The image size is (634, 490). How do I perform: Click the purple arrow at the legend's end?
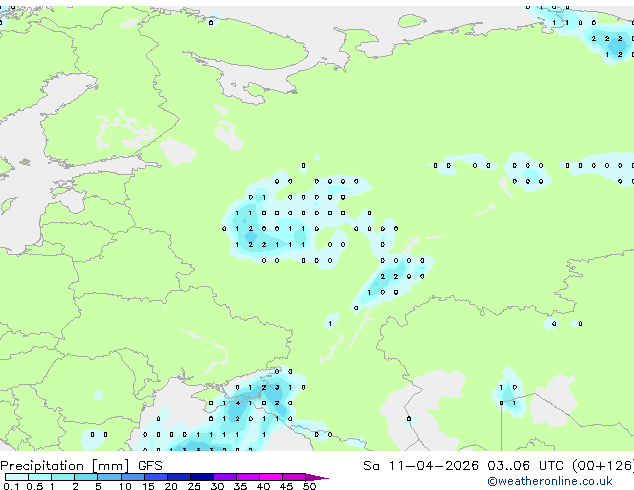pos(317,477)
